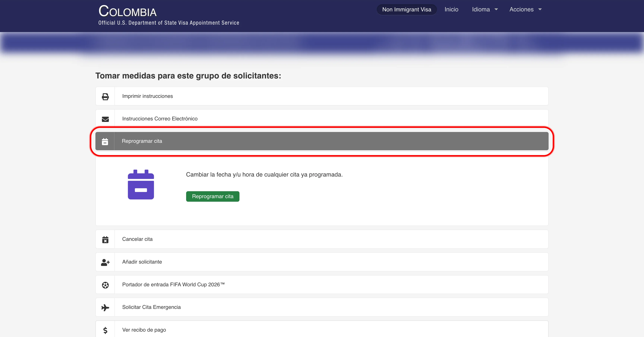Image resolution: width=644 pixels, height=337 pixels.
Task: Click the add-person icon next to Añadir solicitante
Action: coord(105,262)
